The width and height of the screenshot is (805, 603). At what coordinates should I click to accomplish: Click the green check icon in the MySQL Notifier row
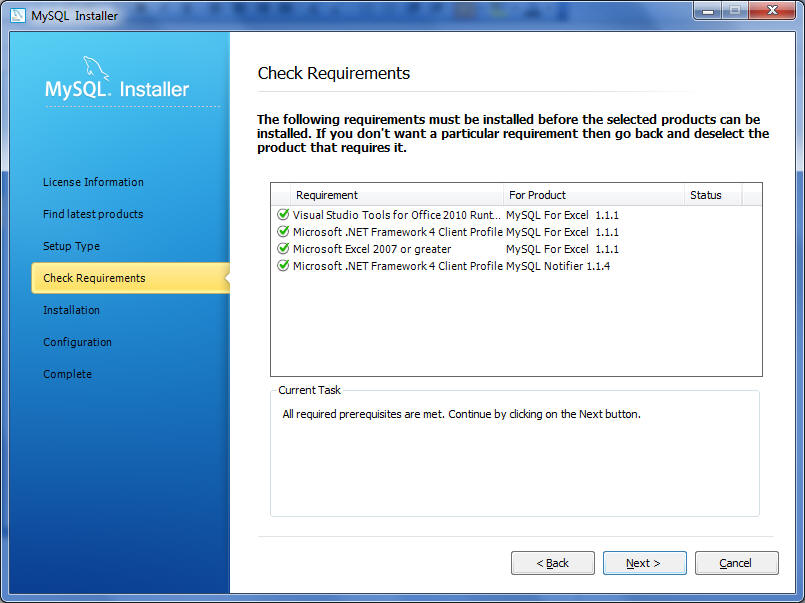tap(283, 265)
